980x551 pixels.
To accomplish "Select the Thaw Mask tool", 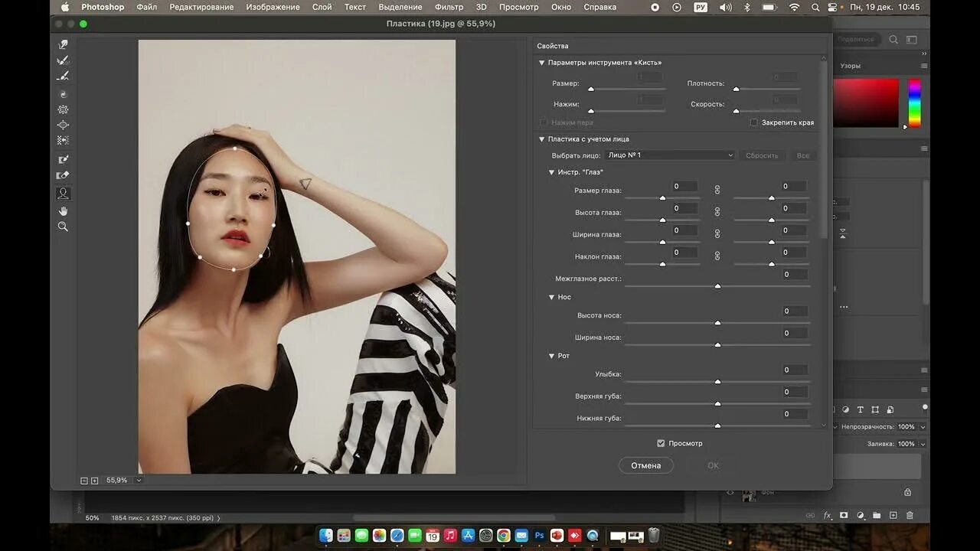I will pos(63,175).
